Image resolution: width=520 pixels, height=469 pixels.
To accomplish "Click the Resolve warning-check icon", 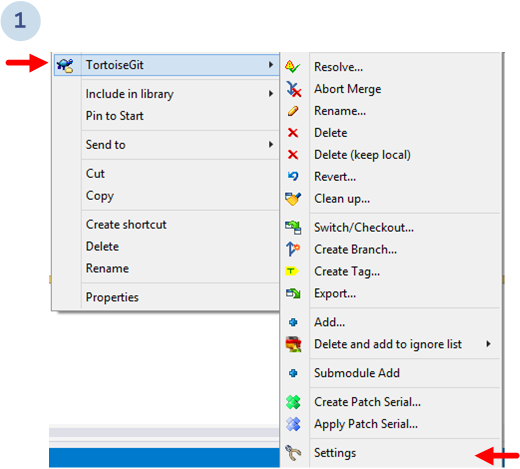I will tap(293, 67).
